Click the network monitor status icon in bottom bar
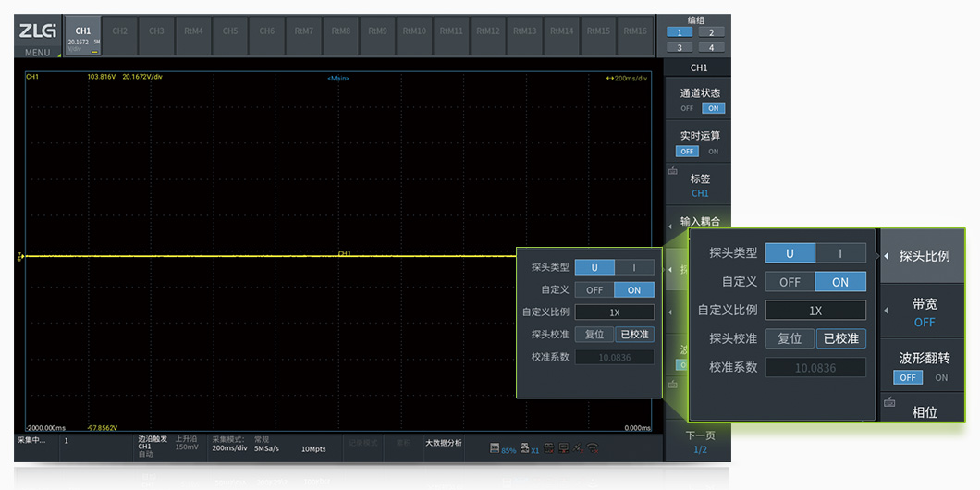The height and width of the screenshot is (490, 980). tap(563, 449)
